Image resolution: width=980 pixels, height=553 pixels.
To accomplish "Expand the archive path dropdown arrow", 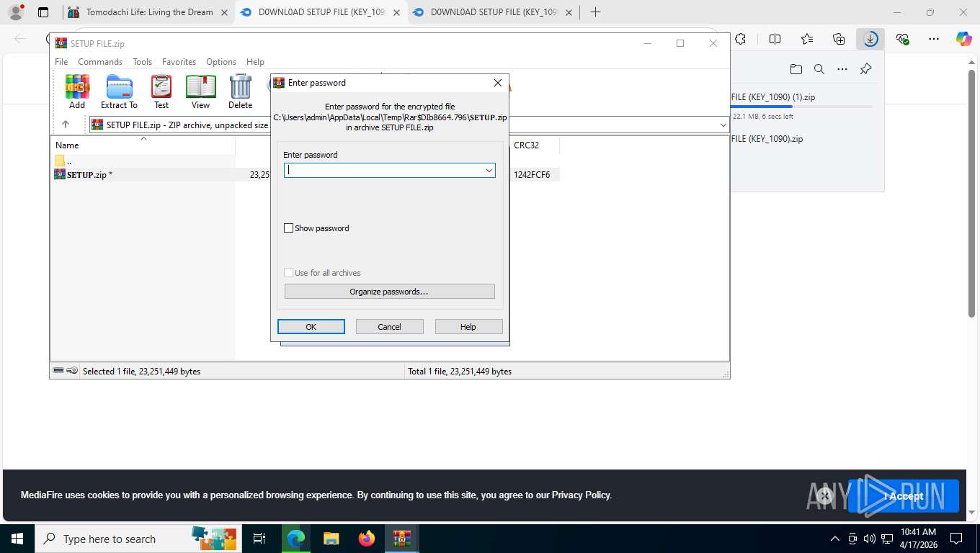I will (x=723, y=125).
